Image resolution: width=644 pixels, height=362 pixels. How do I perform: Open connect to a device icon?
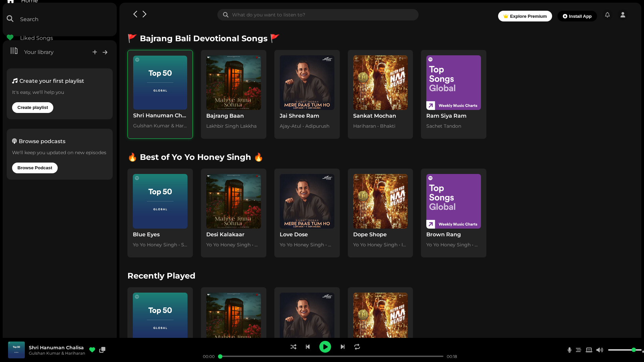589,350
